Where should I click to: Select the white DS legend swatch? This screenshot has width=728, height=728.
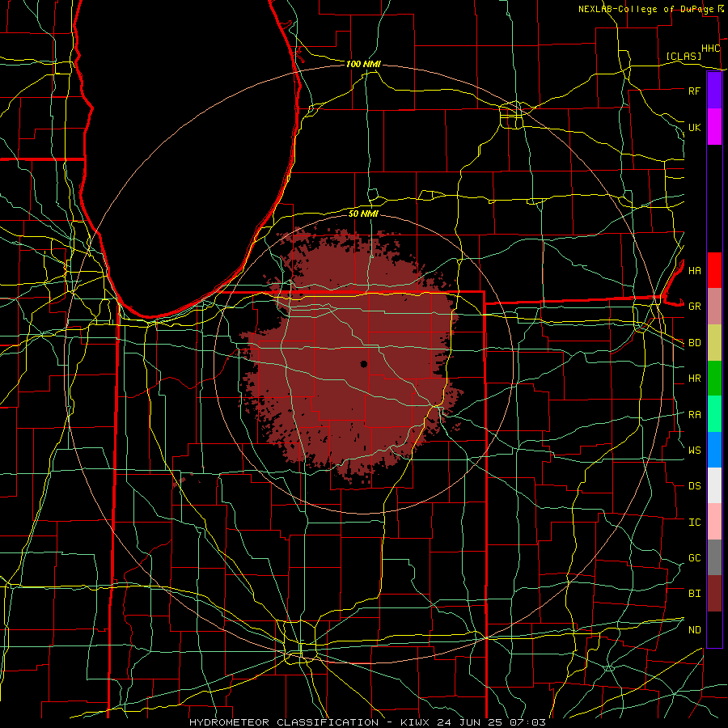[714, 485]
